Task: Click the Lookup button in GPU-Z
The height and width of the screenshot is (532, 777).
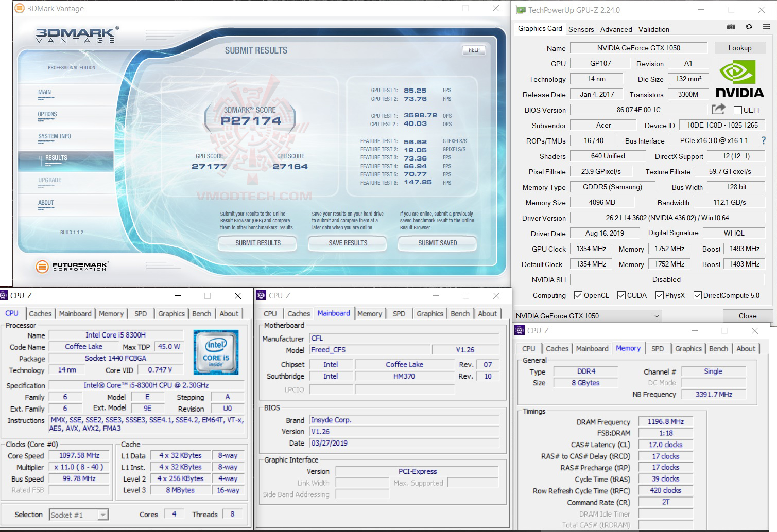Action: coord(740,48)
